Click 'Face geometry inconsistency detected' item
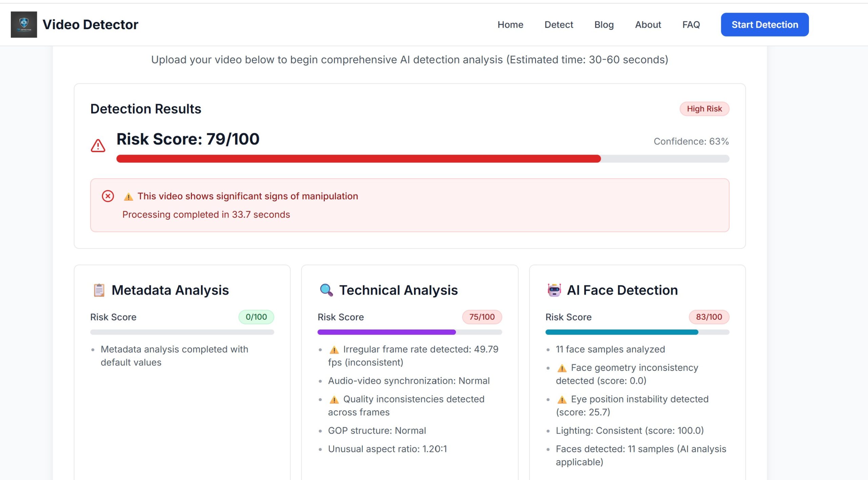 tap(627, 374)
